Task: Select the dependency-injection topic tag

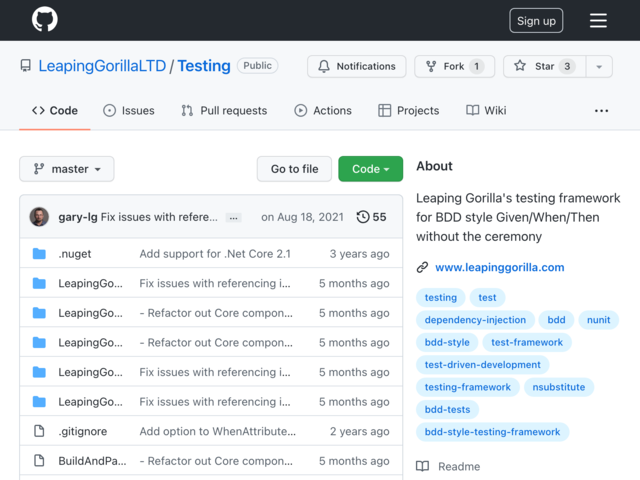Action: [475, 320]
